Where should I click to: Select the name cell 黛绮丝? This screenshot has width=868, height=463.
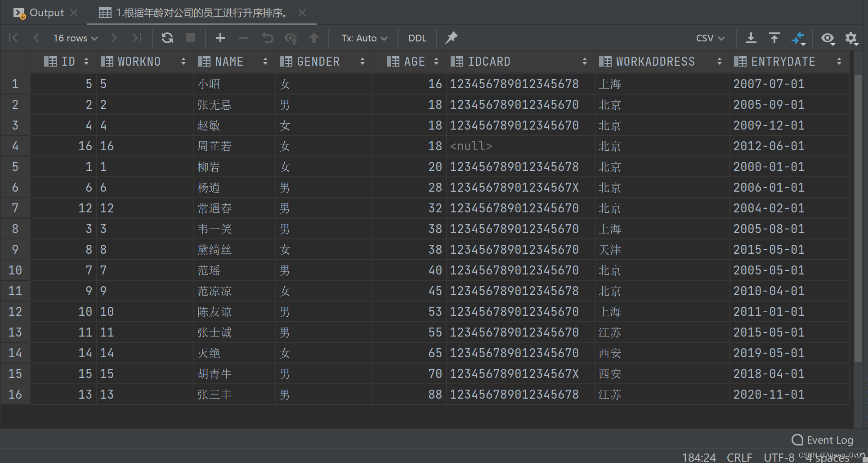tap(234, 250)
